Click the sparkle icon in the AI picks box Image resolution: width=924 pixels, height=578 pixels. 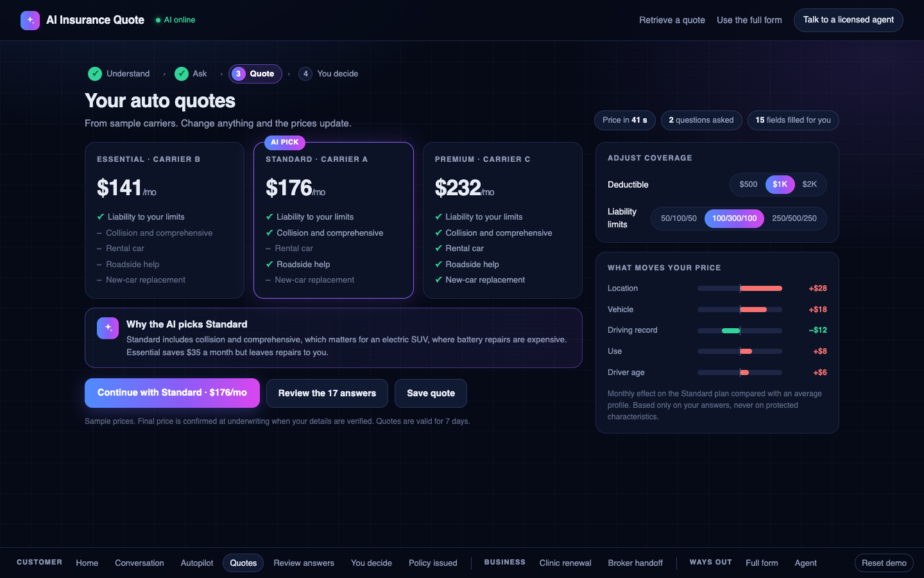pyautogui.click(x=108, y=328)
